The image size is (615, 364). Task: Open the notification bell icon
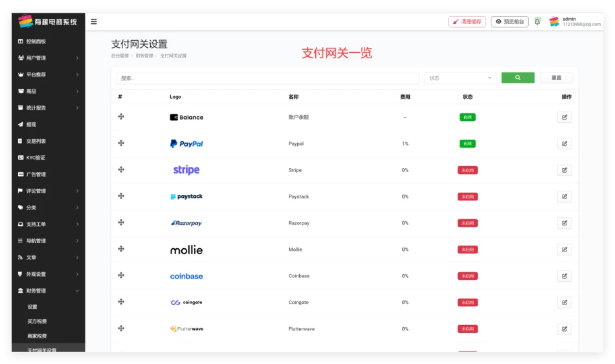point(537,21)
